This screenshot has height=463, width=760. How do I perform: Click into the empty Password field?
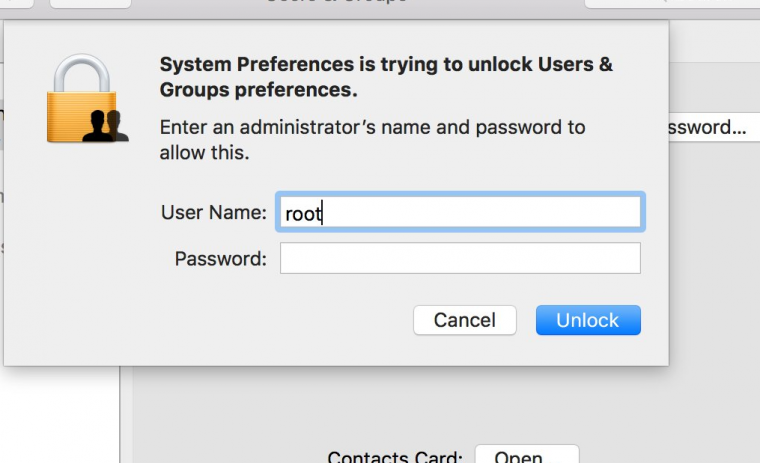(x=460, y=258)
